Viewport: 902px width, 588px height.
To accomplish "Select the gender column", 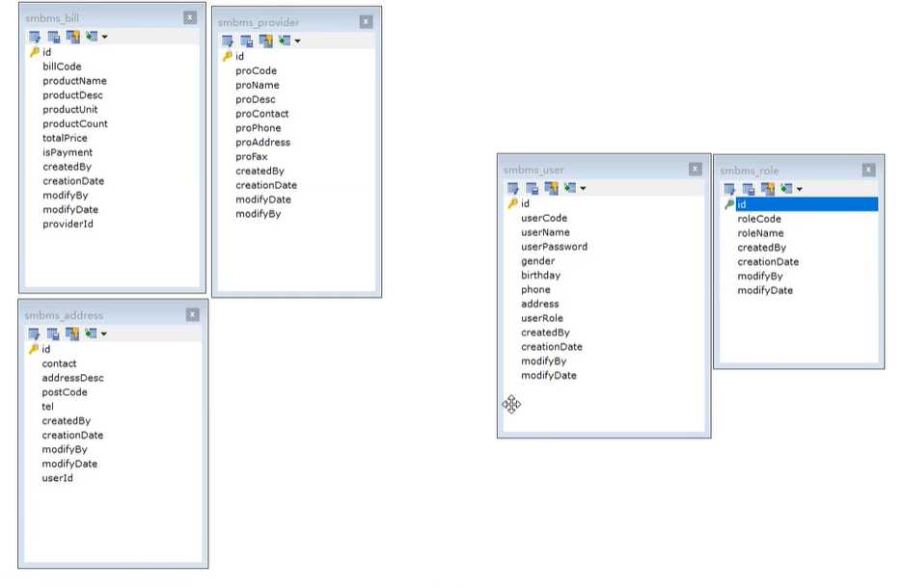I will (x=538, y=261).
